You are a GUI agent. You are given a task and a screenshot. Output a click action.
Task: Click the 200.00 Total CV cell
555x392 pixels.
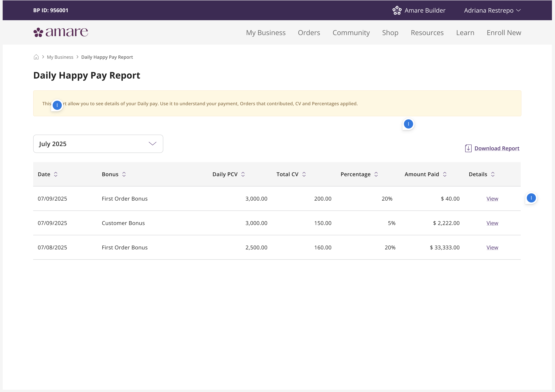[323, 199]
